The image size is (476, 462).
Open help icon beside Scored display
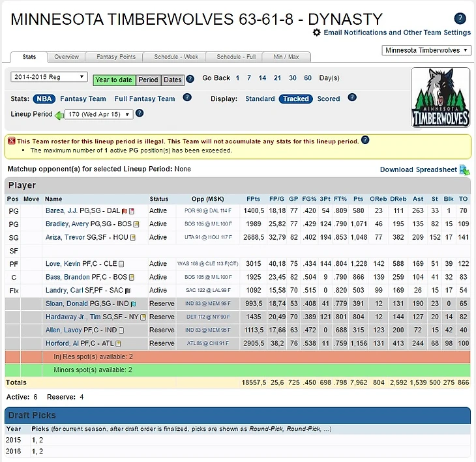tap(352, 97)
